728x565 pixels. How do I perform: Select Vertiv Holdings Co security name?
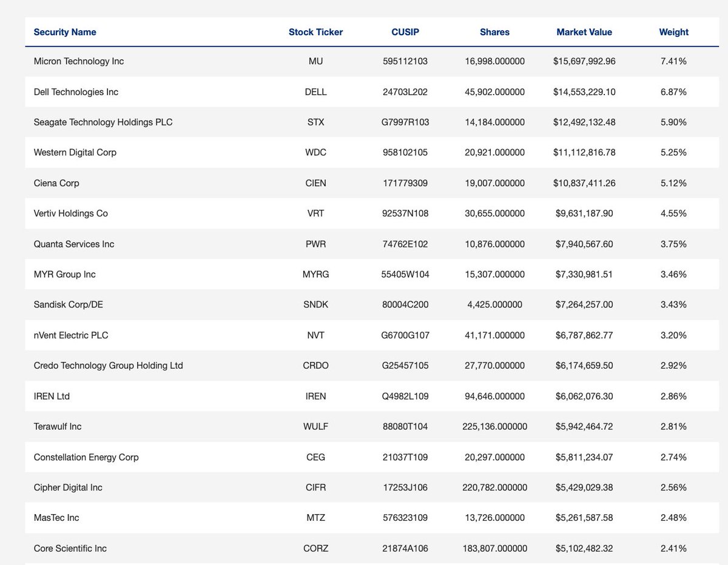pyautogui.click(x=71, y=213)
